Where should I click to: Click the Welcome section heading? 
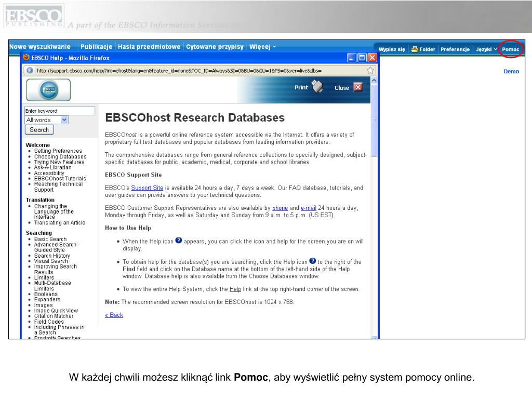click(x=37, y=145)
